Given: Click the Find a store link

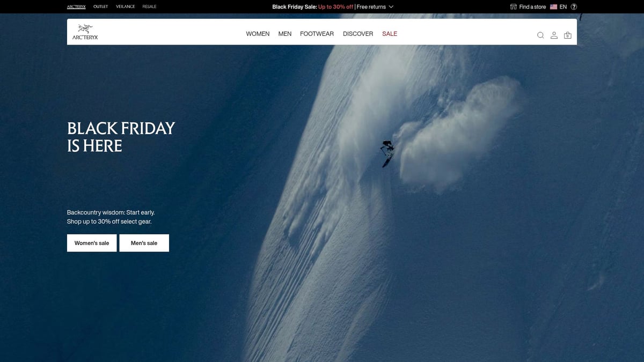Looking at the screenshot, I should tap(532, 7).
